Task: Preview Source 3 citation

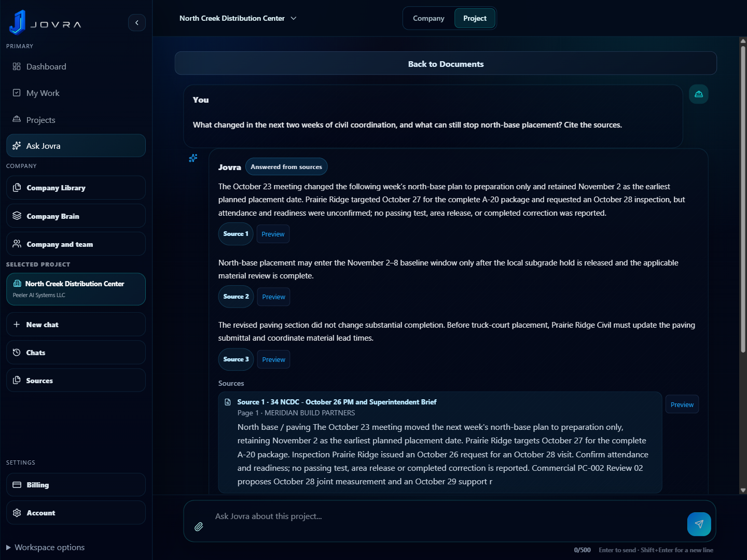Action: pyautogui.click(x=273, y=359)
